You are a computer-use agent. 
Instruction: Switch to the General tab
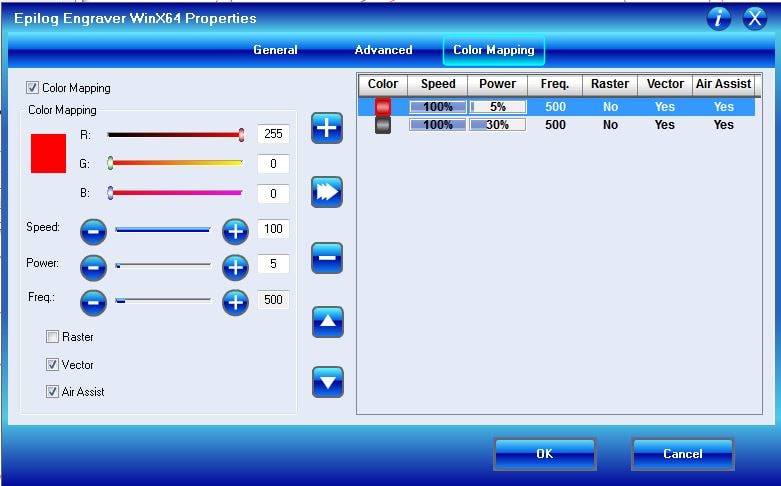coord(275,50)
